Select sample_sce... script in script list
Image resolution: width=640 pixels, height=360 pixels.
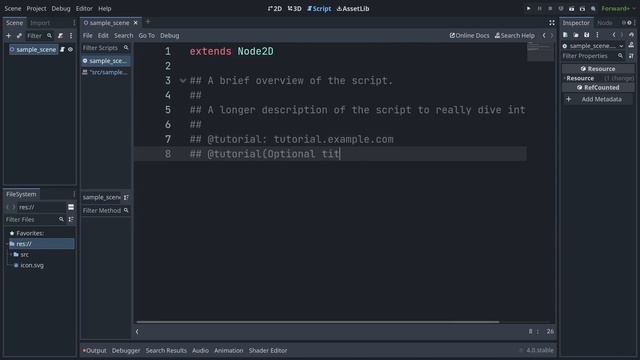[x=106, y=61]
